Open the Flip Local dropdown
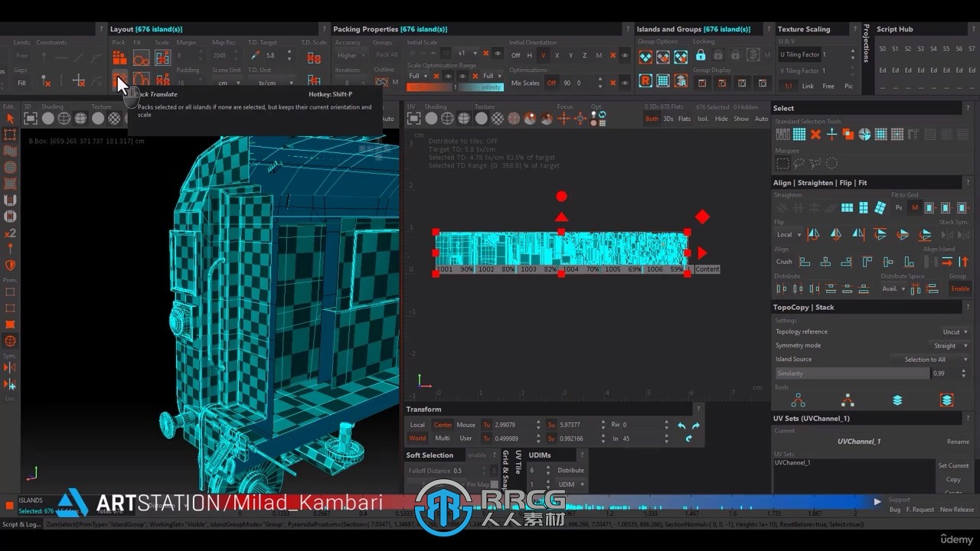Image resolution: width=980 pixels, height=551 pixels. 789,234
